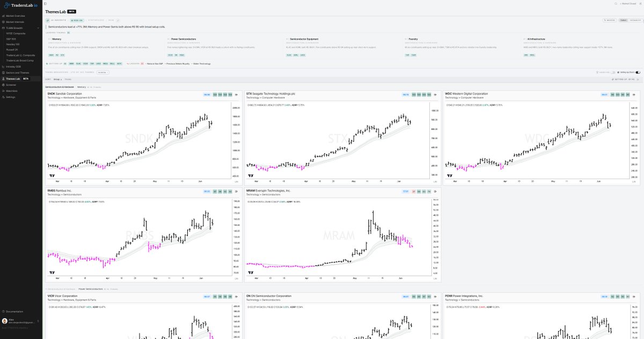Open the AI Infrastructure leading theme card

point(581,47)
